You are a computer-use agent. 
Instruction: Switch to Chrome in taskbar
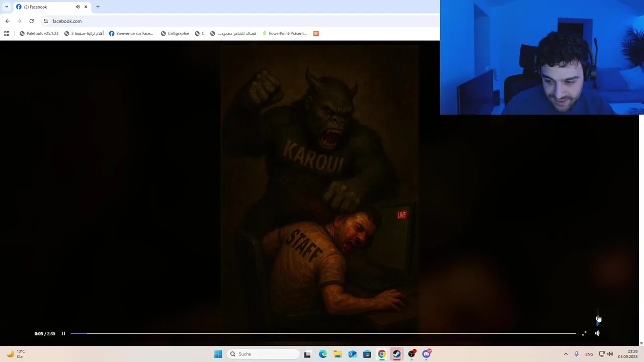point(382,354)
